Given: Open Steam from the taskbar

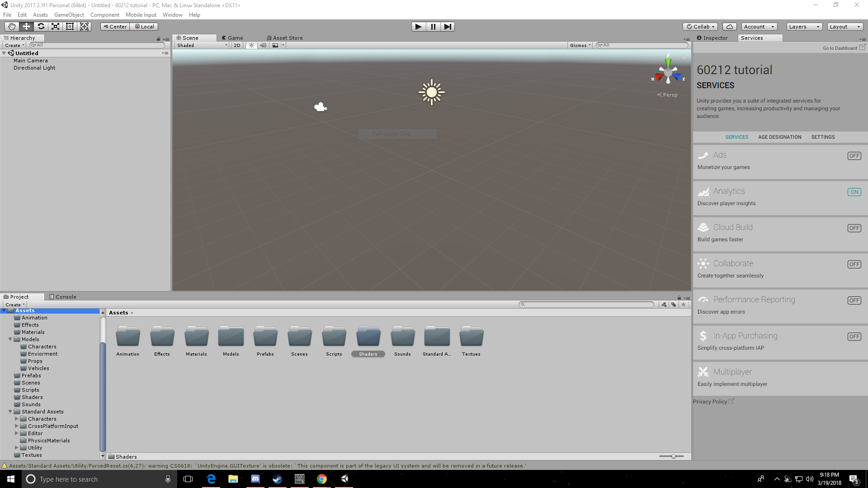Looking at the screenshot, I should (x=278, y=479).
